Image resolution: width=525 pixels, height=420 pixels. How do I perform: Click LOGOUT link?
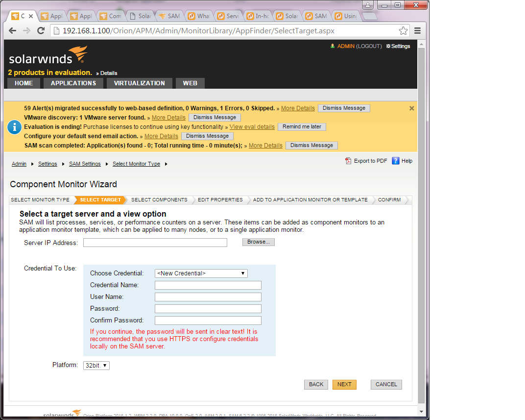pos(369,46)
